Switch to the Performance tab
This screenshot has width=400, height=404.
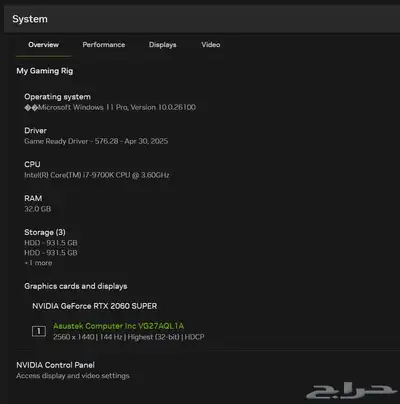[104, 45]
